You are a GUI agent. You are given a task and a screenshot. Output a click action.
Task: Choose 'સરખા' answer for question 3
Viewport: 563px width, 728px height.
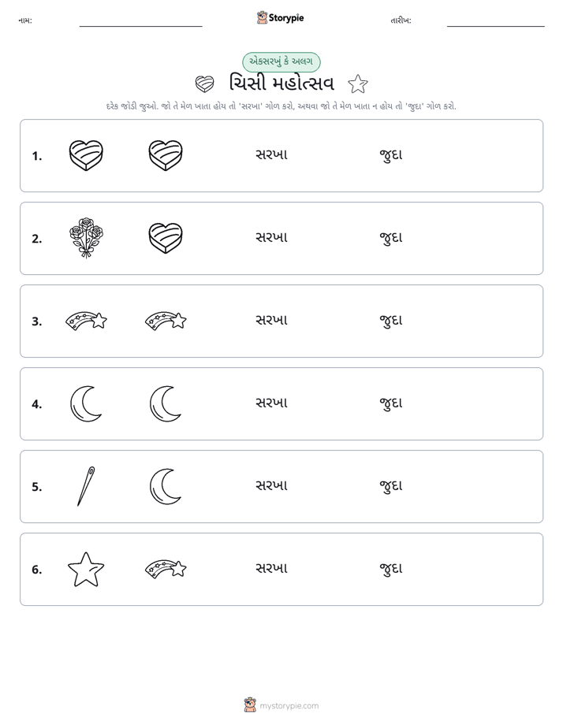pyautogui.click(x=272, y=320)
